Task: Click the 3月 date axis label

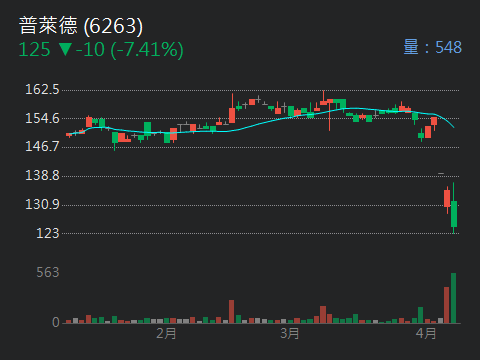Action: 289,333
